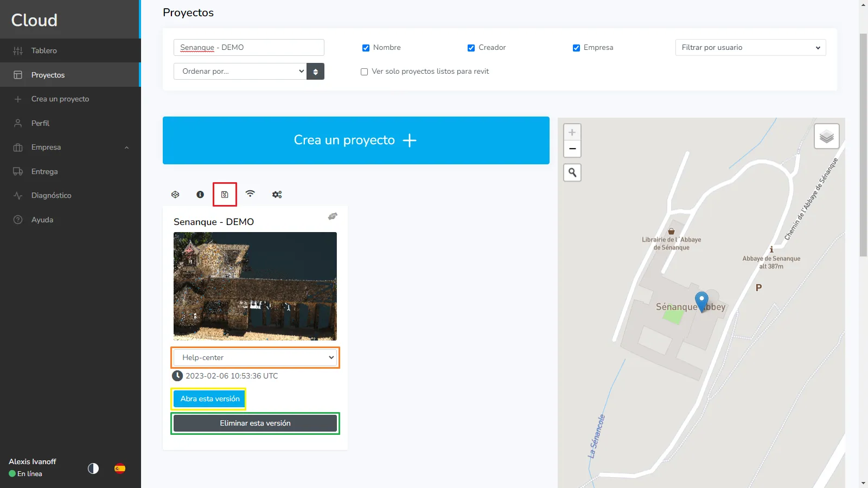Click the map search magnifier button
The width and height of the screenshot is (868, 488).
point(572,172)
